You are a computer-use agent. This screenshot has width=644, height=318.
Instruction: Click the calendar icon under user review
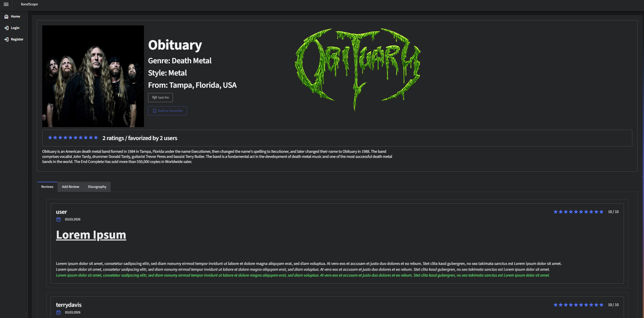click(58, 219)
